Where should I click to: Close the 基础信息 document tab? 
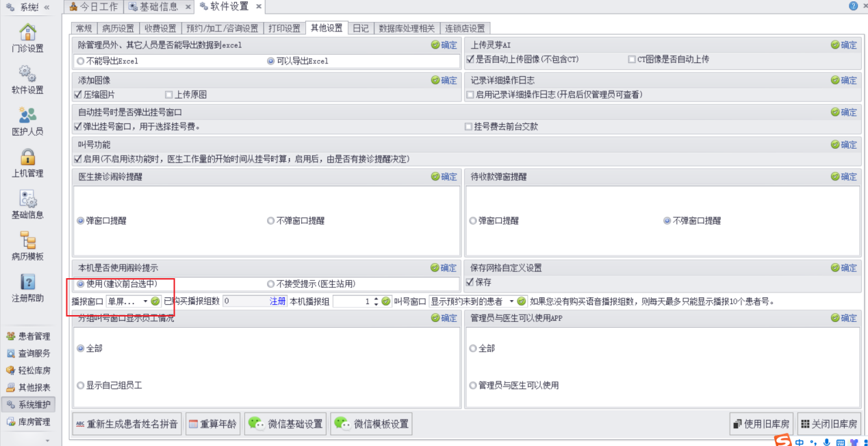click(188, 7)
